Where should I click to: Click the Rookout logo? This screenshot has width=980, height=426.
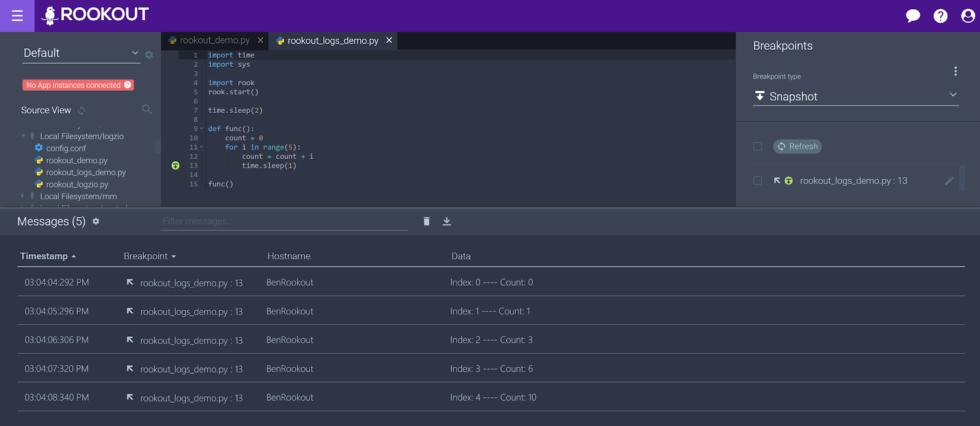pos(95,15)
